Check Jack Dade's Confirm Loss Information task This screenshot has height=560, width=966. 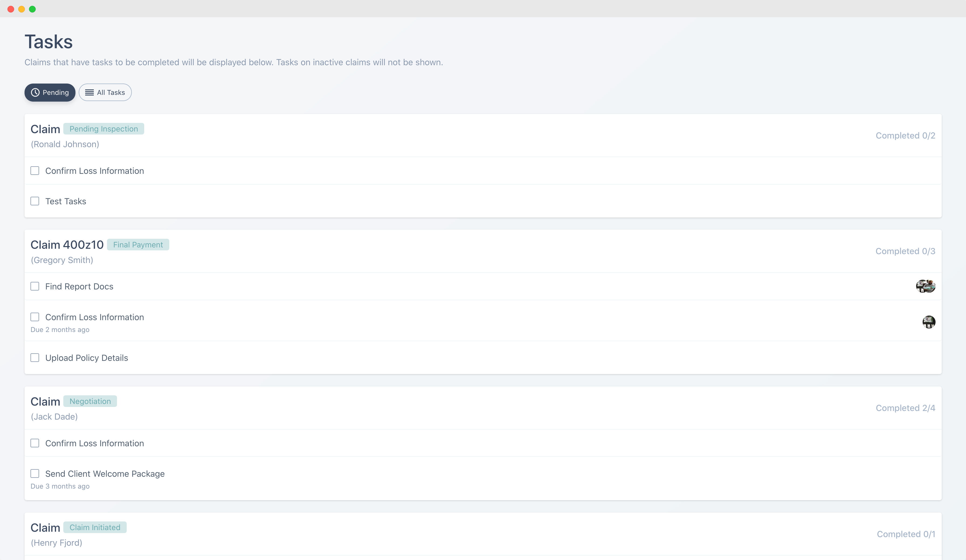pos(35,443)
